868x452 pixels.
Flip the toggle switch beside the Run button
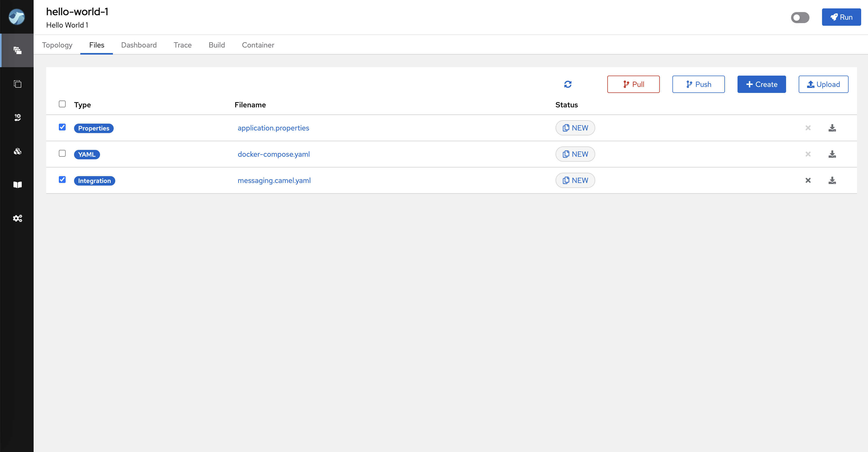pos(800,18)
